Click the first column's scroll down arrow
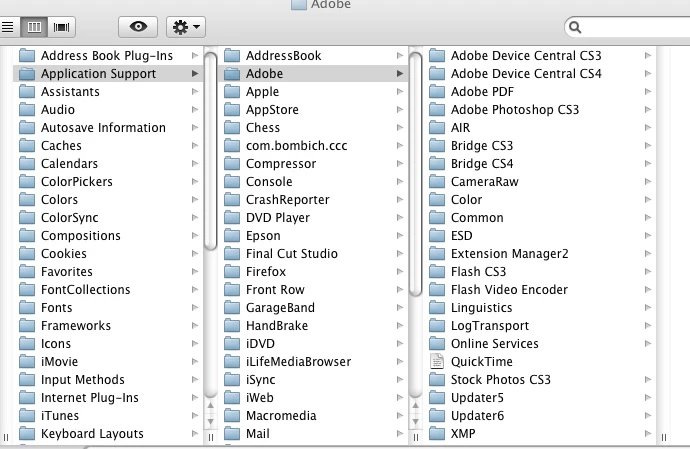690x449 pixels. click(211, 422)
